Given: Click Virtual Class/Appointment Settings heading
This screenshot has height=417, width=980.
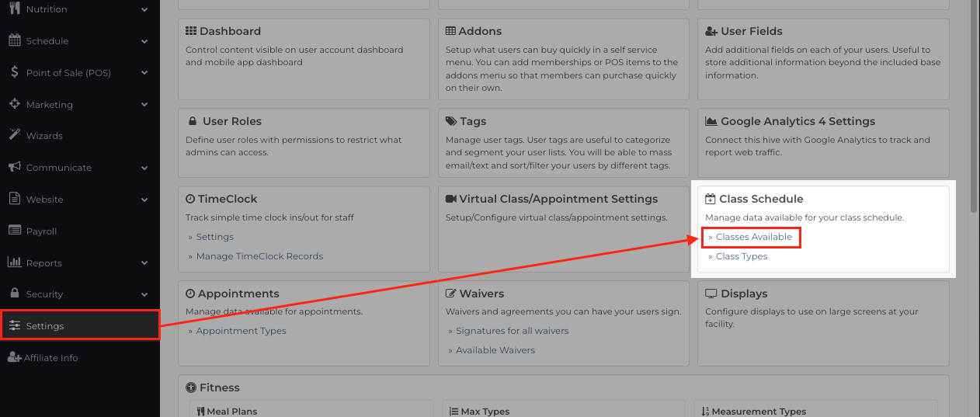Looking at the screenshot, I should (558, 199).
